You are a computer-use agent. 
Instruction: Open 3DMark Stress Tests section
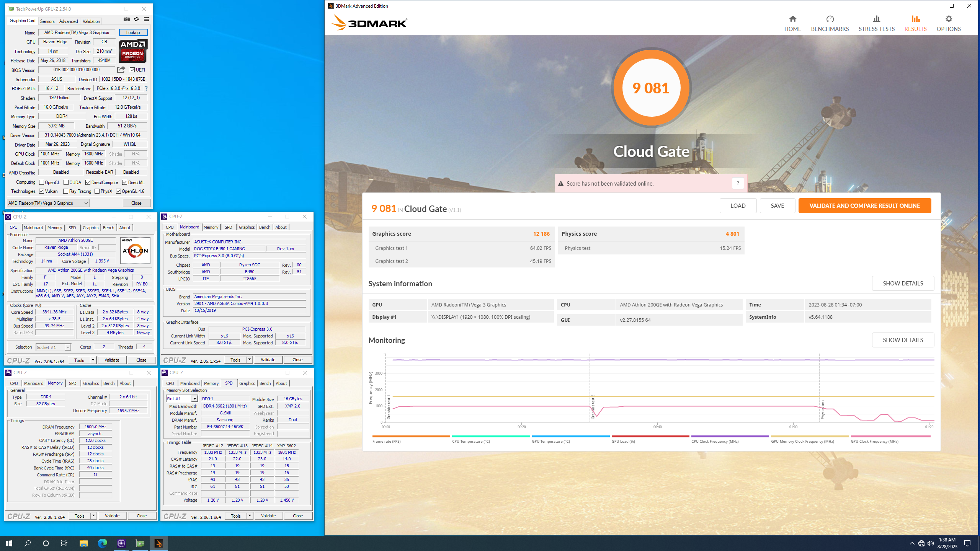tap(877, 23)
